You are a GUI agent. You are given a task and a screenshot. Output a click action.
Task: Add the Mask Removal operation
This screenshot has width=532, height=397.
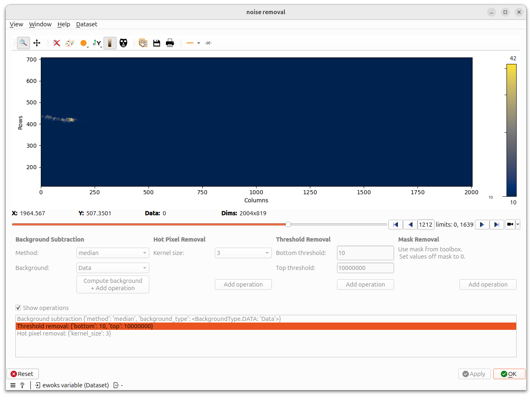click(488, 284)
